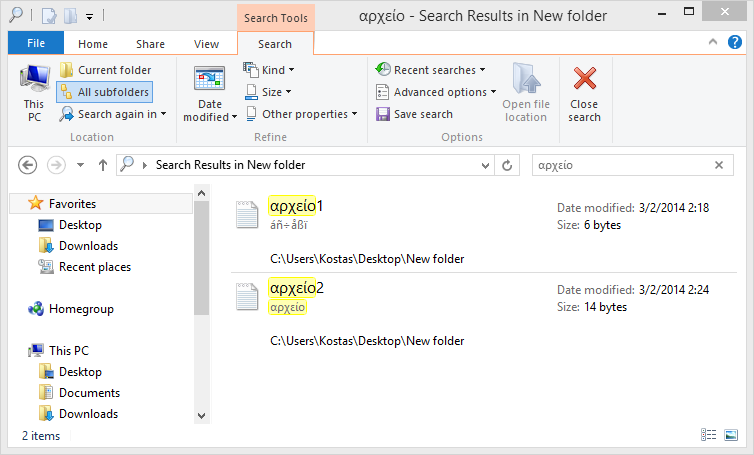Open the recent locations dropdown arrow
The image size is (754, 455).
[x=80, y=165]
